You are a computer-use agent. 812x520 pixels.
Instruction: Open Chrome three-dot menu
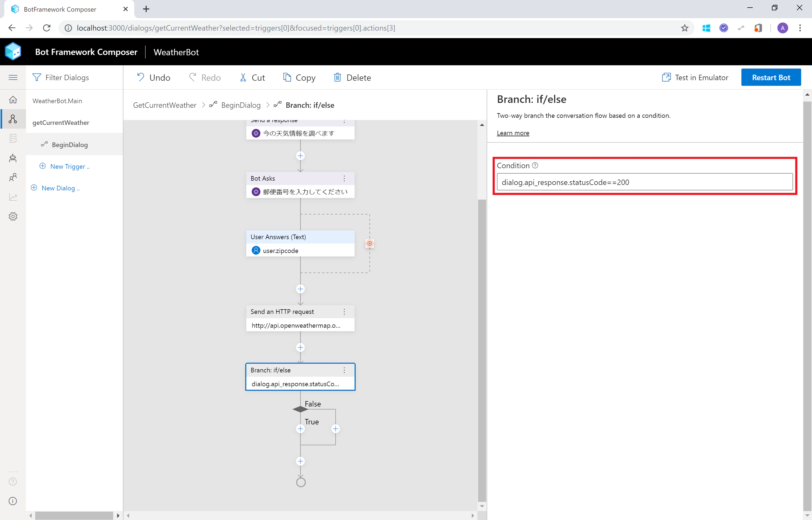800,28
